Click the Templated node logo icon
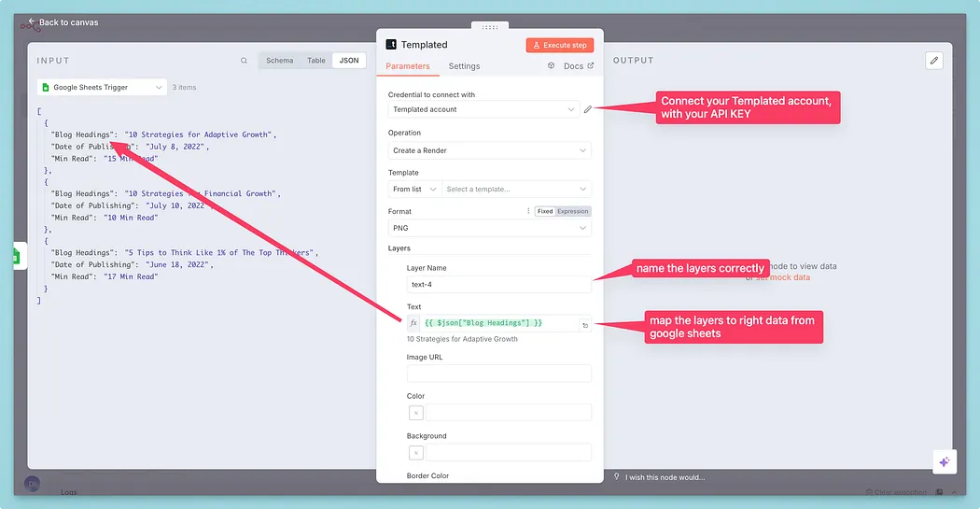 click(391, 45)
